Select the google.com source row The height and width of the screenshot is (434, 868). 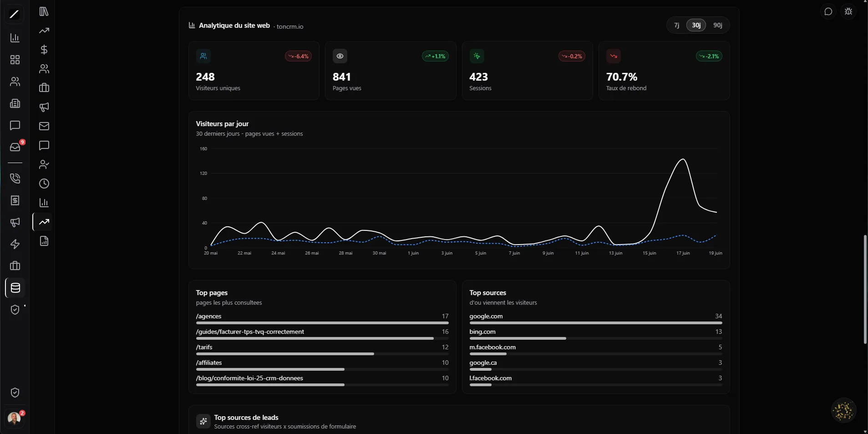point(596,318)
